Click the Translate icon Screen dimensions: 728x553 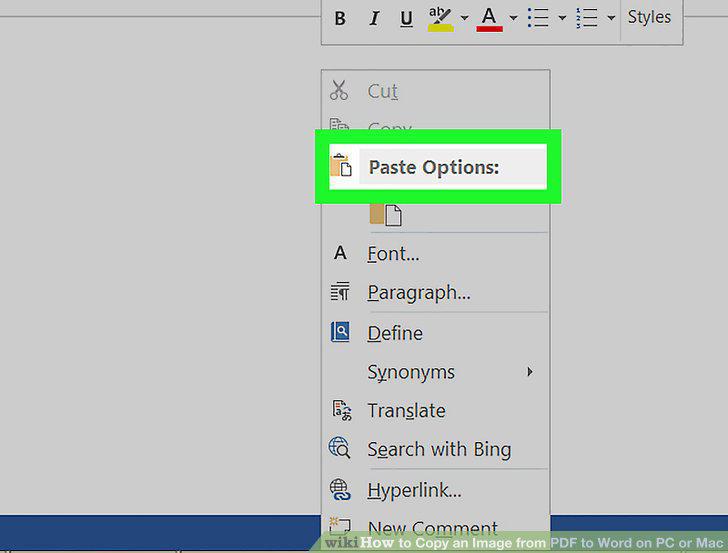coord(342,410)
